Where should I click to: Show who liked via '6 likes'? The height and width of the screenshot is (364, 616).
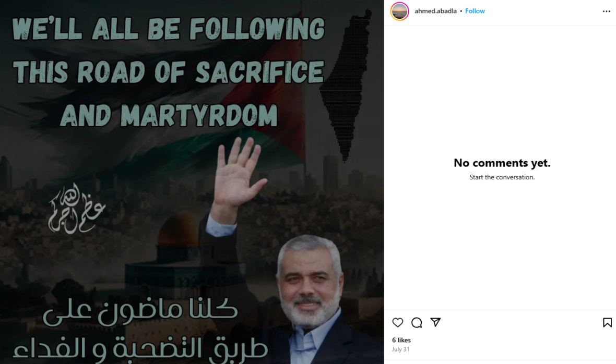point(401,340)
